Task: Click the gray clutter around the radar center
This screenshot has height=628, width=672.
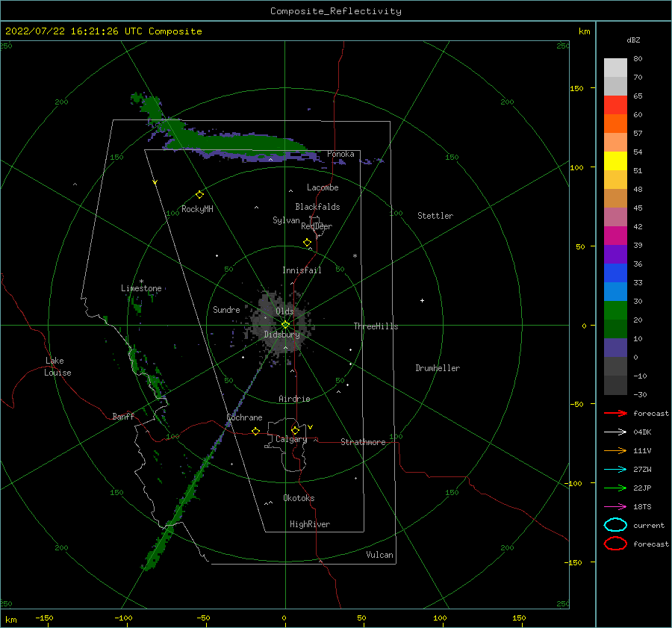Action: [x=281, y=323]
